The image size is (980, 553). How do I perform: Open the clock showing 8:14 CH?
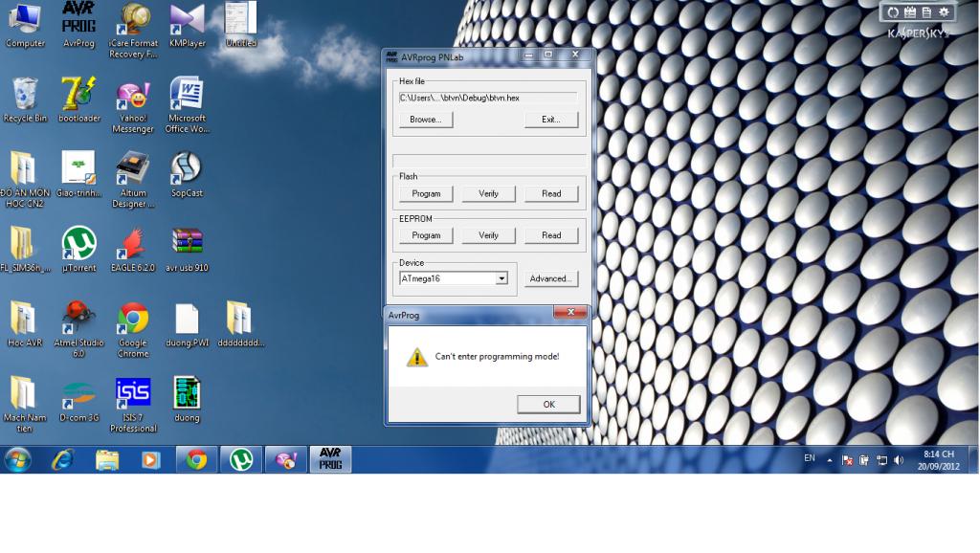[939, 460]
